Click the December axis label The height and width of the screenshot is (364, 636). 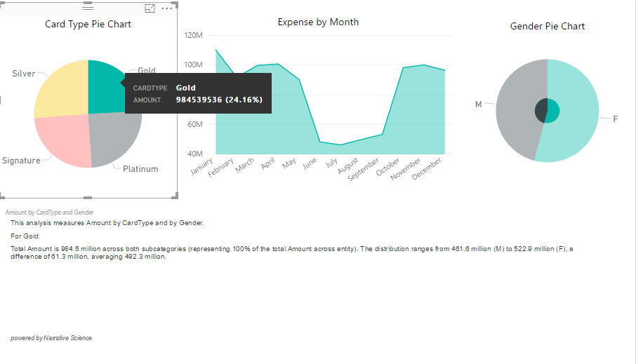(x=427, y=168)
